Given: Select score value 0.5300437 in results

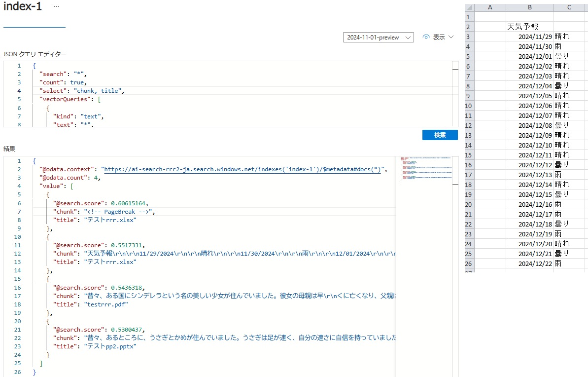Looking at the screenshot, I should [x=126, y=330].
